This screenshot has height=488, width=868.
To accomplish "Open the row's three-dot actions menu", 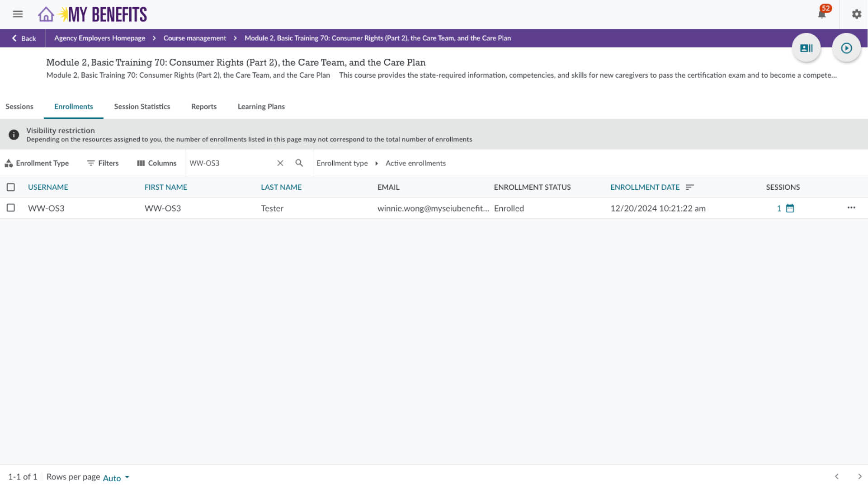I will coord(851,208).
